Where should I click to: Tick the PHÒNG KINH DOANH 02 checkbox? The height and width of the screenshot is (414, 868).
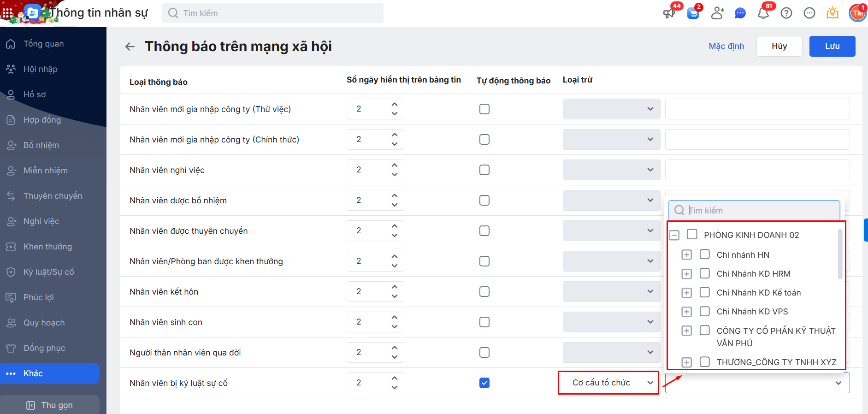tap(692, 235)
